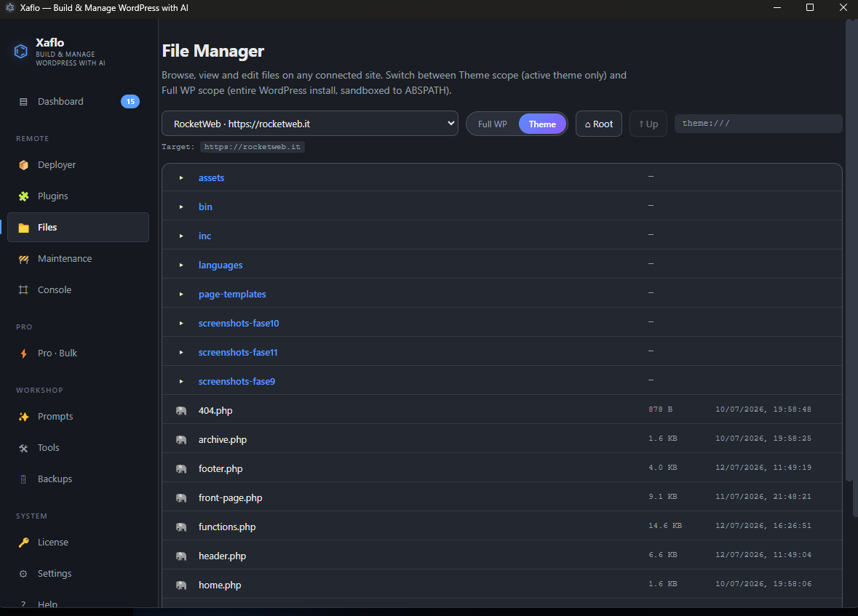Viewport: 858px width, 616px height.
Task: Expand the screenshots-fase10 folder arrow
Action: (x=181, y=324)
